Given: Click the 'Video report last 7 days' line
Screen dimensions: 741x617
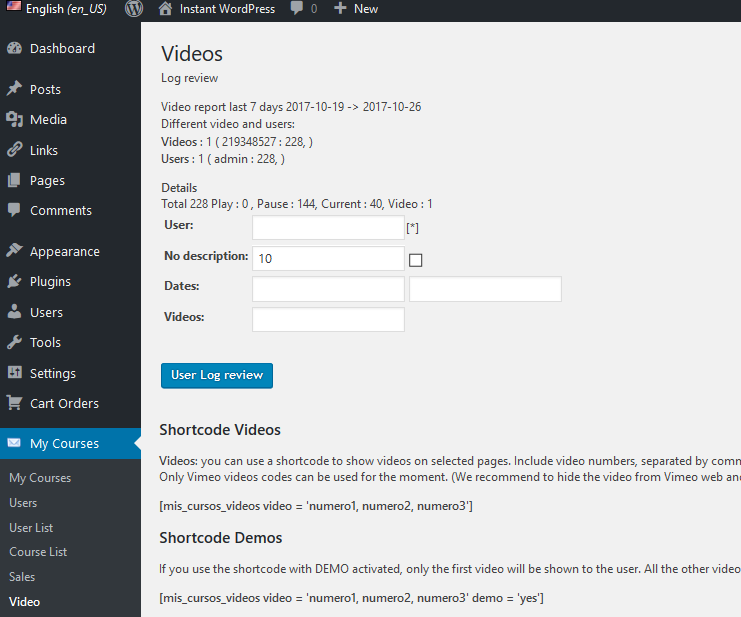Looking at the screenshot, I should pyautogui.click(x=291, y=107).
